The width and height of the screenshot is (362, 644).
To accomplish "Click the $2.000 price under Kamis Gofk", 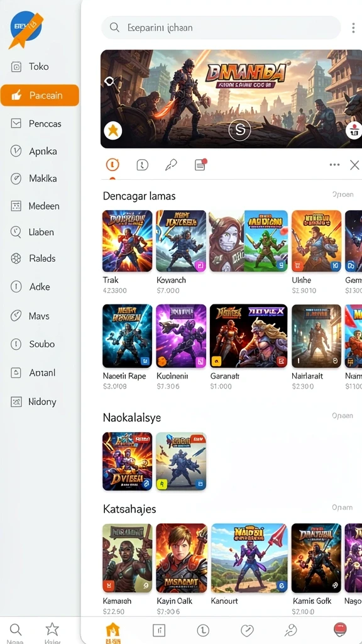I will (303, 611).
